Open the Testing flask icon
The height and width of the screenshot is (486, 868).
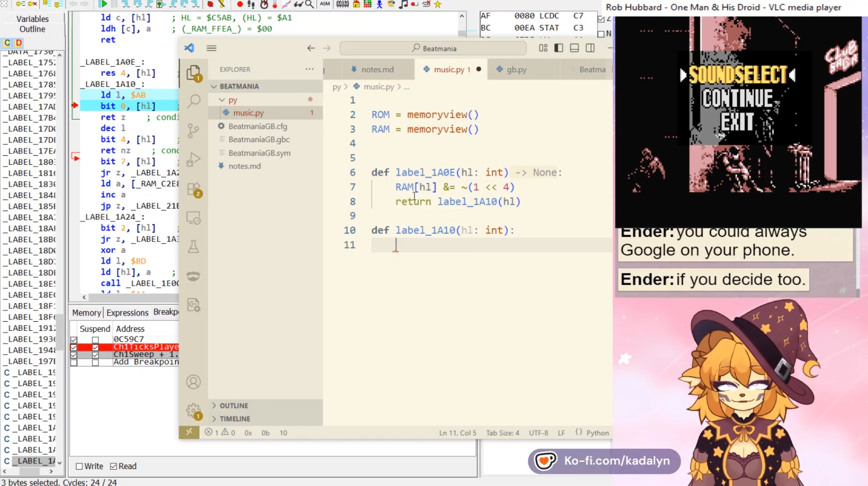pos(193,247)
